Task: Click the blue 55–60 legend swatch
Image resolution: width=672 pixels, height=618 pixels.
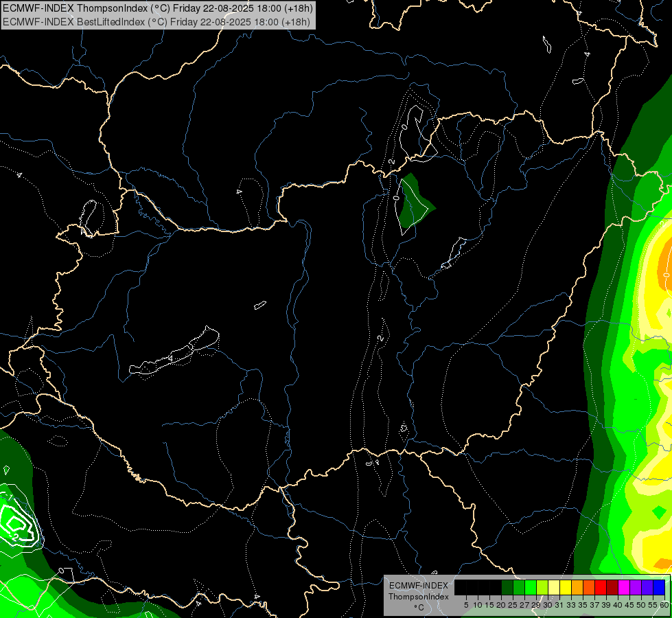Action: (659, 587)
